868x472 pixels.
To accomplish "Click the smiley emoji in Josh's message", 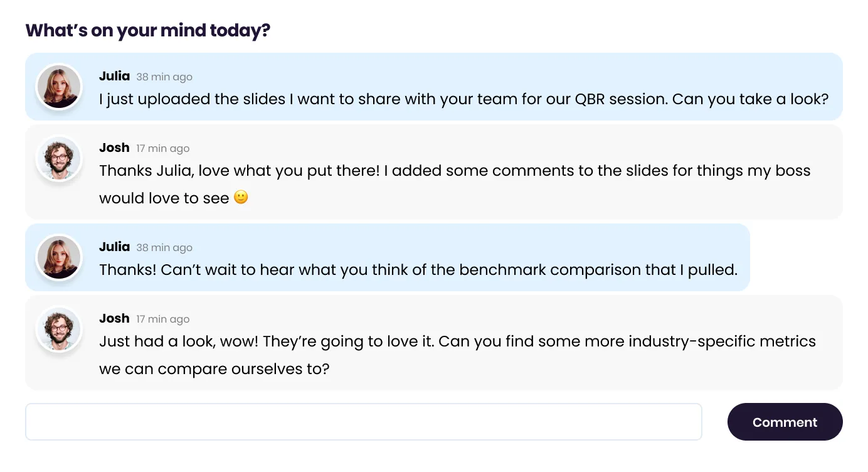I will pyautogui.click(x=241, y=198).
